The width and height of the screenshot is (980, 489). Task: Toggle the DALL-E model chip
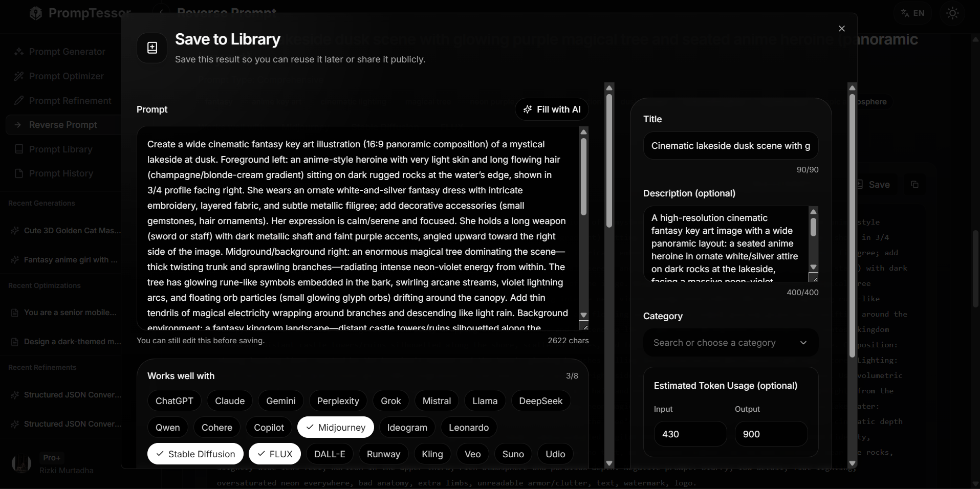pos(330,454)
